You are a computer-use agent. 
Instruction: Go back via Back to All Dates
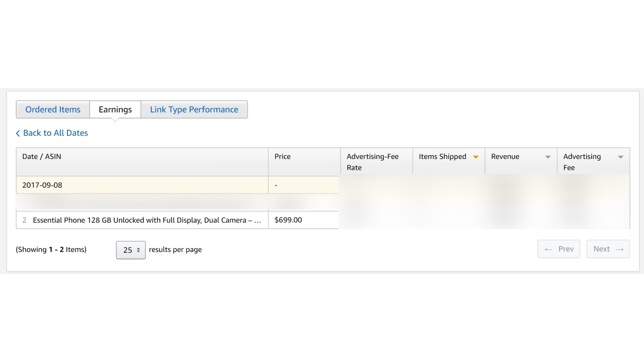[52, 133]
